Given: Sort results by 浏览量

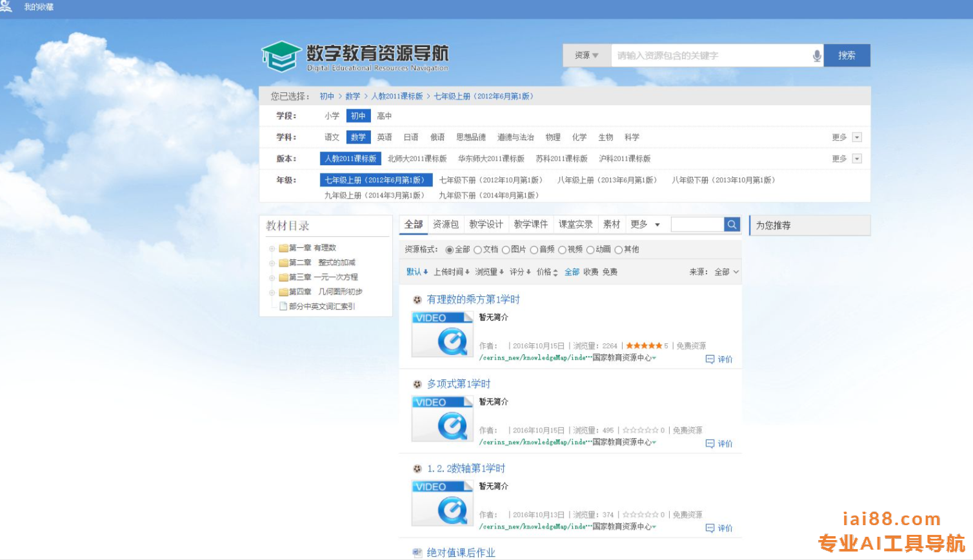Looking at the screenshot, I should (489, 272).
